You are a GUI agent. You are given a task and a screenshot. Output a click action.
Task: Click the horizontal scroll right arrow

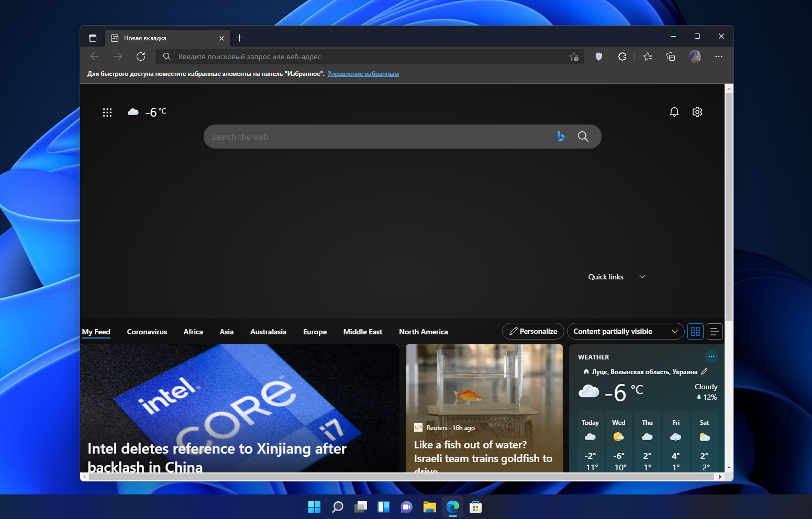click(720, 477)
